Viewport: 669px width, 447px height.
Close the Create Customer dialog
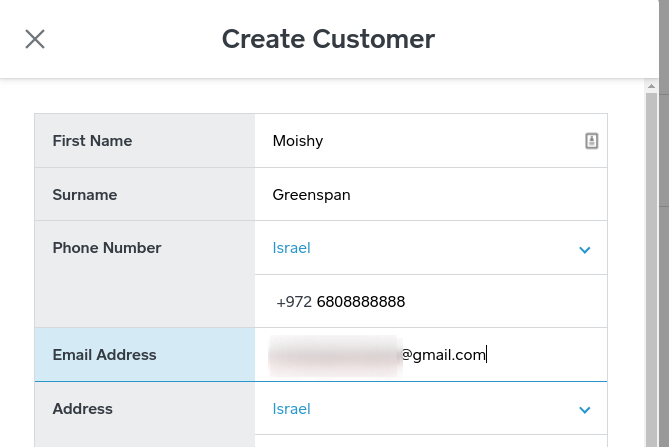point(35,39)
